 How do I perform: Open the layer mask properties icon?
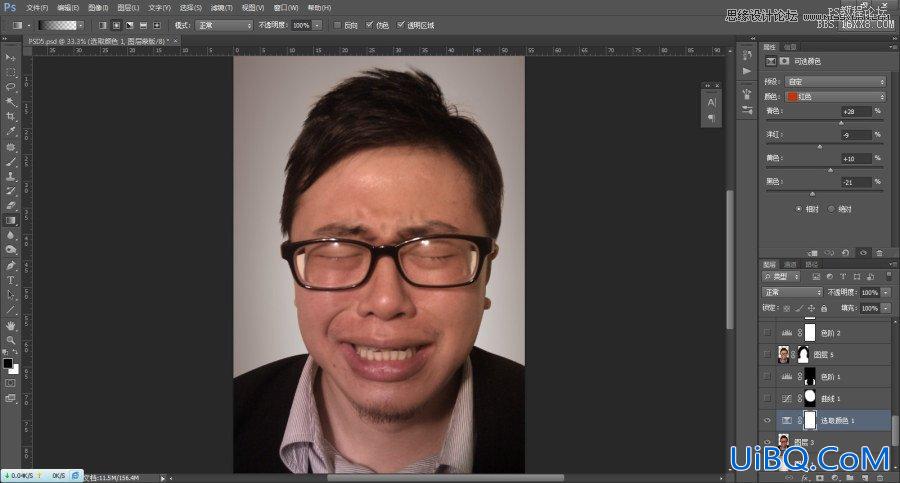click(x=784, y=61)
